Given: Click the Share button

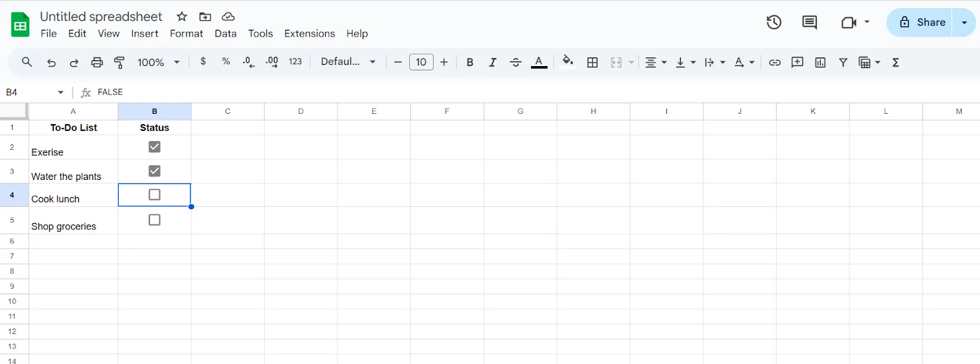Looking at the screenshot, I should click(920, 23).
